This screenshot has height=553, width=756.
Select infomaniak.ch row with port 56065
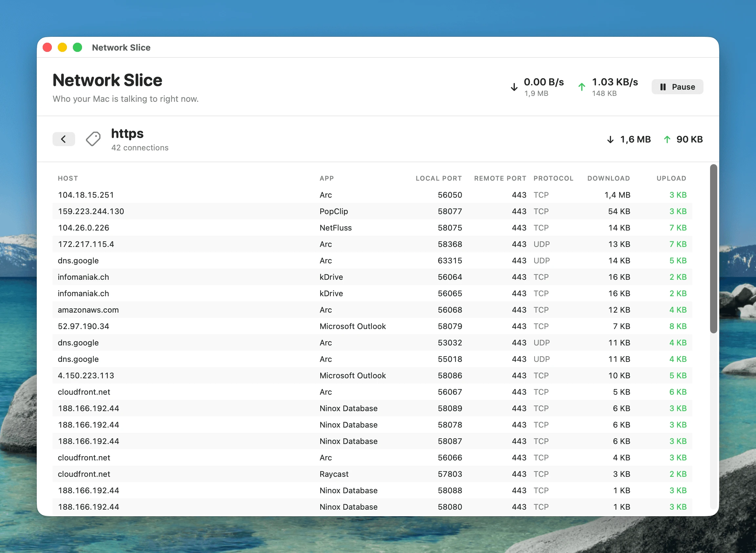[x=372, y=293]
